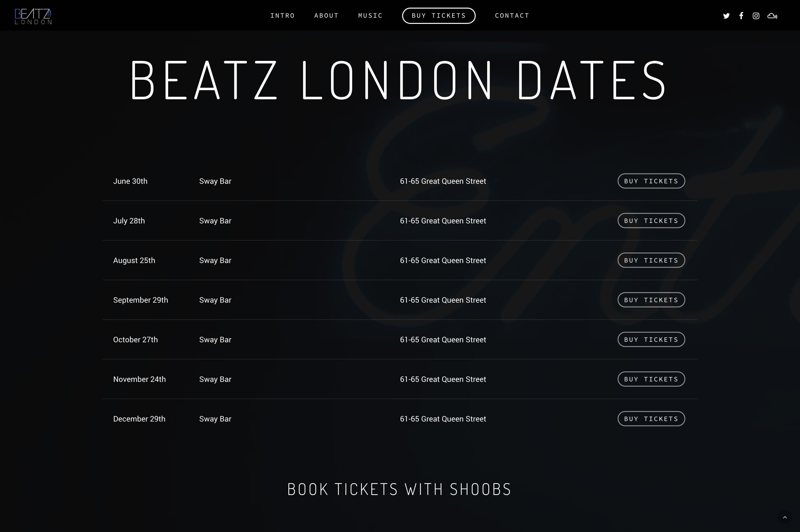
Task: Click the scroll-to-top arrow button
Action: click(x=785, y=517)
